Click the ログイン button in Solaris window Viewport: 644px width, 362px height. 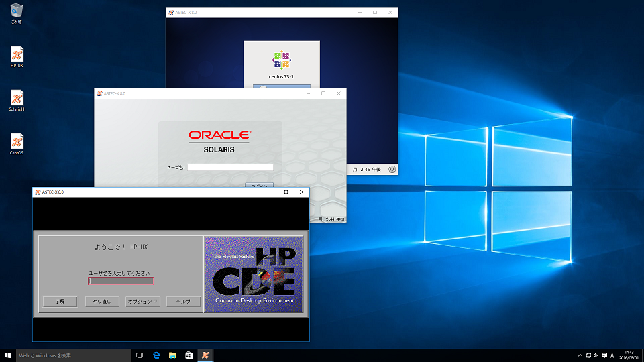coord(259,186)
